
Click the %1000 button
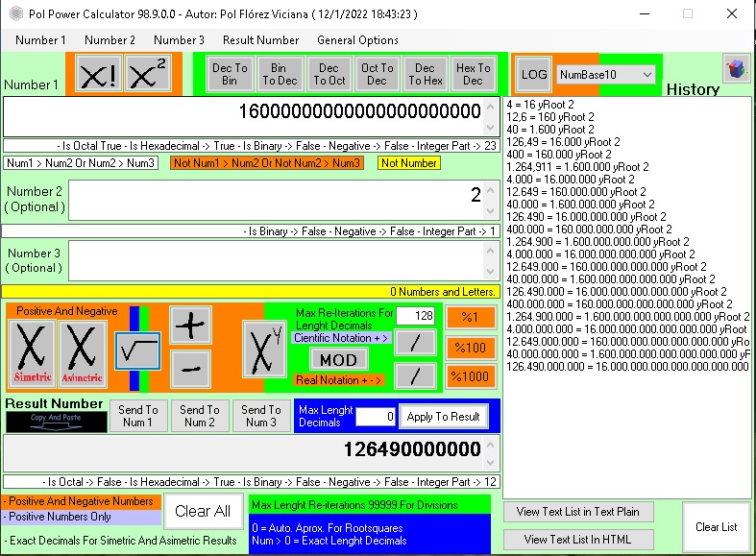[471, 376]
